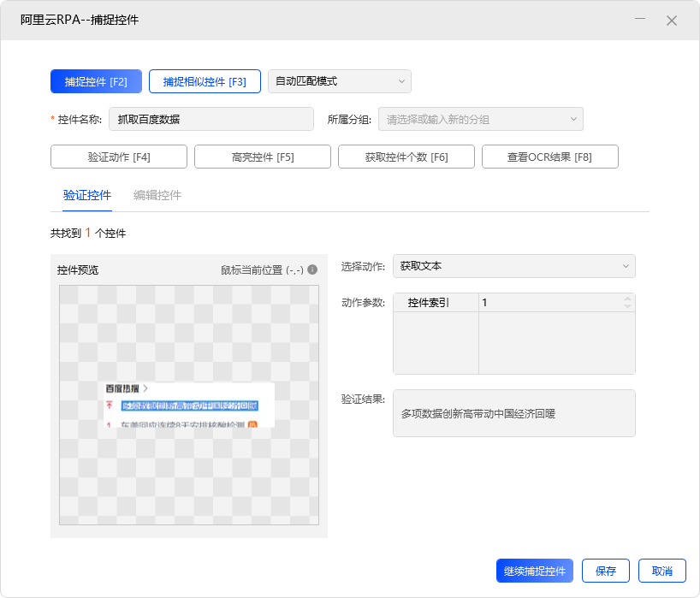Click the info icon beside 鼠标当前位置

tap(312, 269)
